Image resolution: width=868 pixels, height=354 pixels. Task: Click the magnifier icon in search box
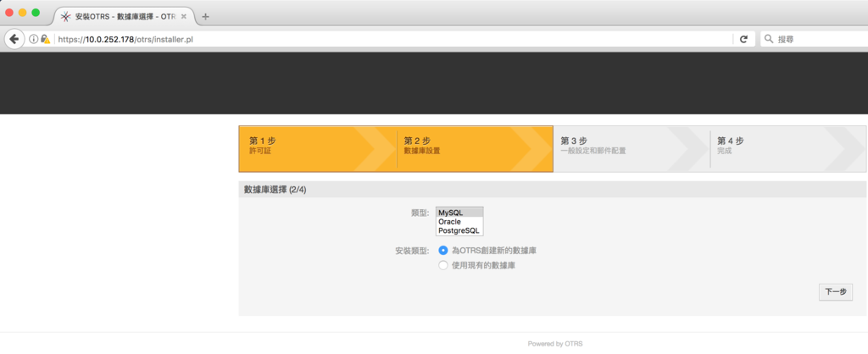coord(769,39)
